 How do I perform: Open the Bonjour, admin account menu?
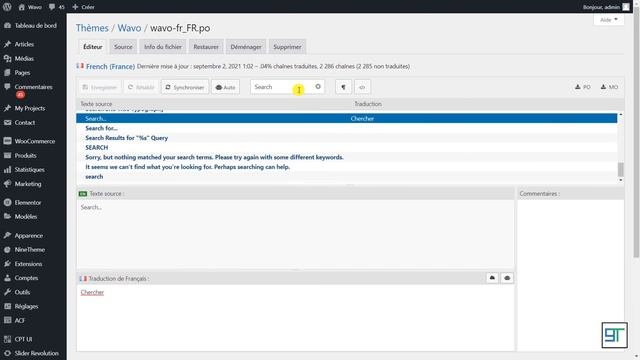pos(606,7)
